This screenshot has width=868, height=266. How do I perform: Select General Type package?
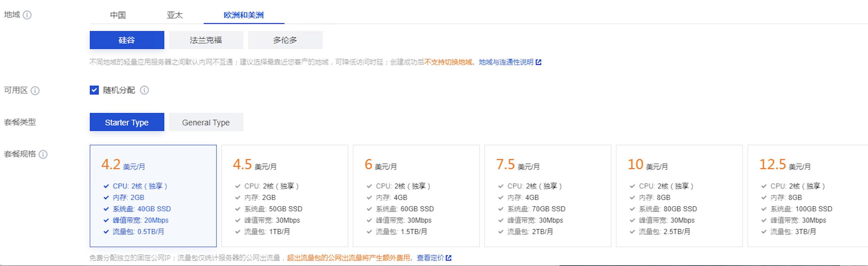coord(206,122)
